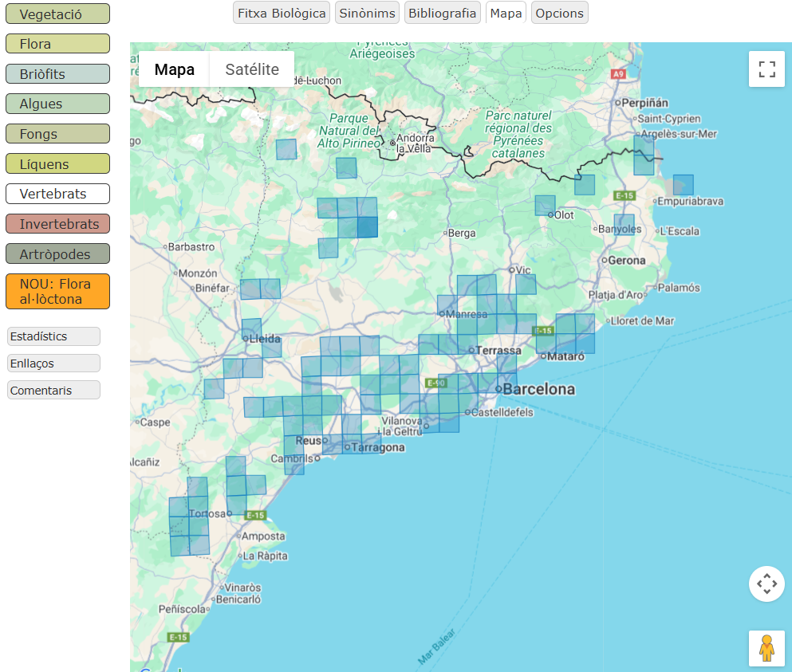This screenshot has height=672, width=792.
Task: Select the Mapa base layer
Action: point(173,69)
